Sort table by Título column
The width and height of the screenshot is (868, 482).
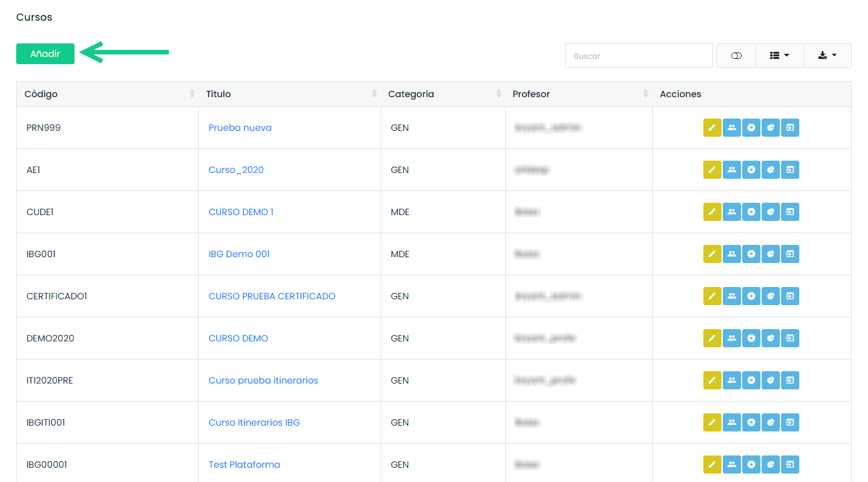click(289, 94)
